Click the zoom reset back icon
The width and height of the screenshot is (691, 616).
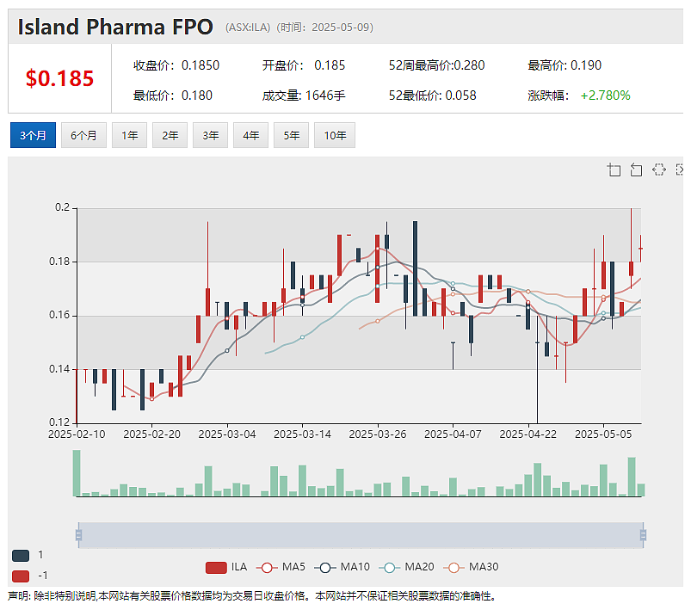coord(636,169)
